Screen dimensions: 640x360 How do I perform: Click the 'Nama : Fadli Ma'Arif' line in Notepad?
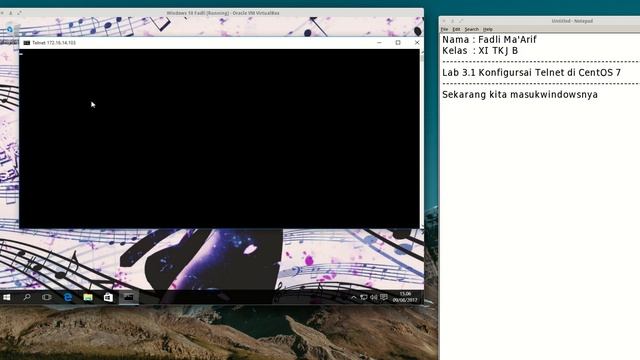point(489,40)
